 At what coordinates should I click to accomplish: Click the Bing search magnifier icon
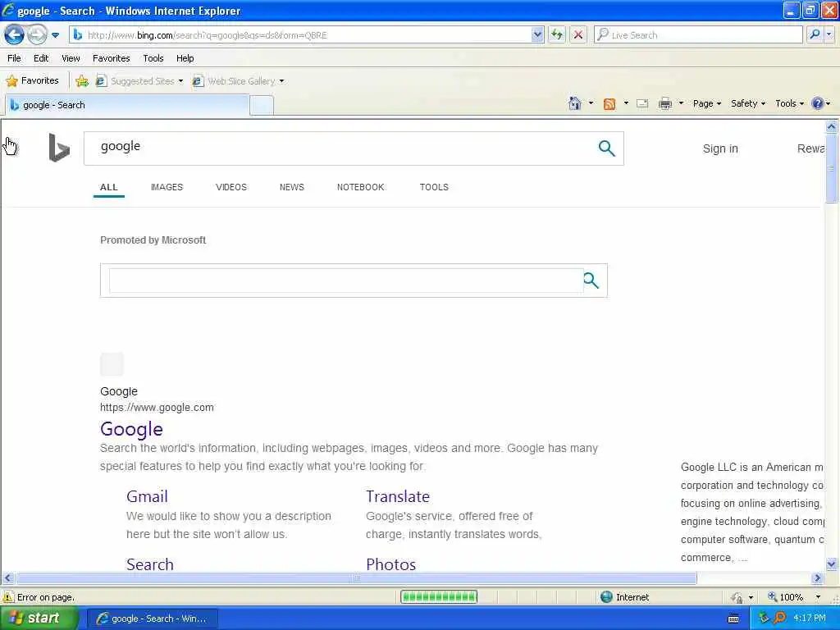coord(606,148)
